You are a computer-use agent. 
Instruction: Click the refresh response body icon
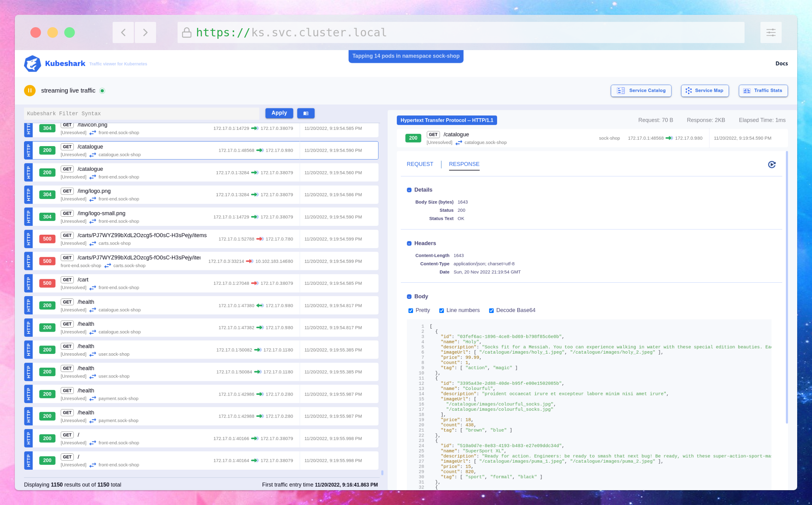coord(772,163)
